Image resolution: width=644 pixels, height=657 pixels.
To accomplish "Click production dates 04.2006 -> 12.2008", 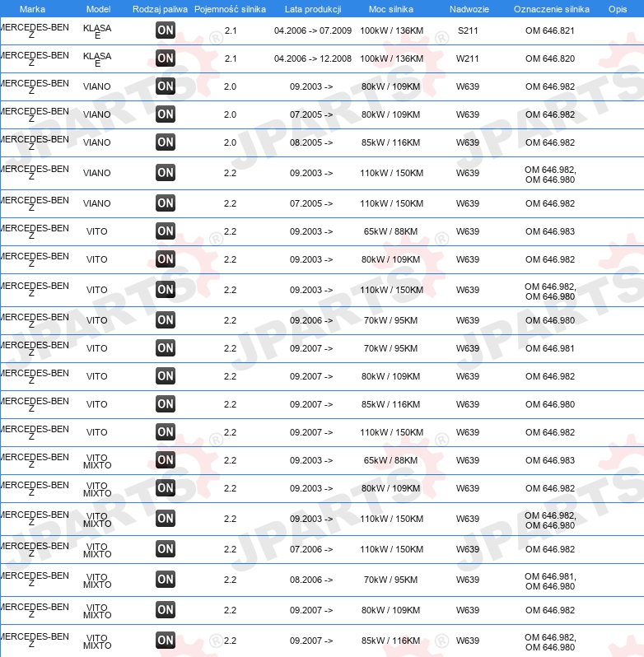I will pyautogui.click(x=313, y=58).
